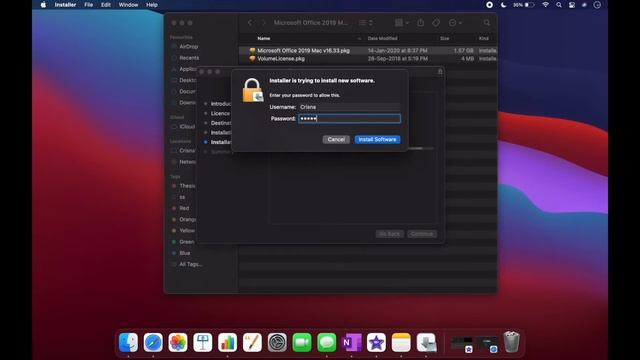640x360 pixels.
Task: Launch FaceTime from the Dock
Action: point(302,342)
